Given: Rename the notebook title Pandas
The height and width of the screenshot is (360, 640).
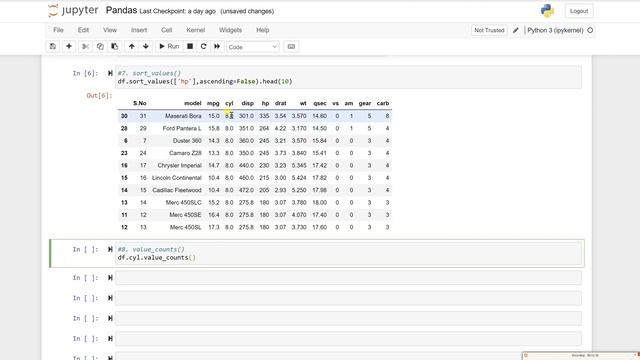Looking at the screenshot, I should coord(121,10).
